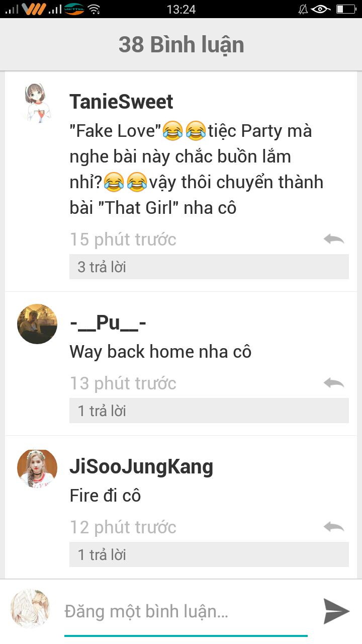Image resolution: width=362 pixels, height=644 pixels.
Task: Open -__Pu__- profile avatar
Action: (x=37, y=324)
